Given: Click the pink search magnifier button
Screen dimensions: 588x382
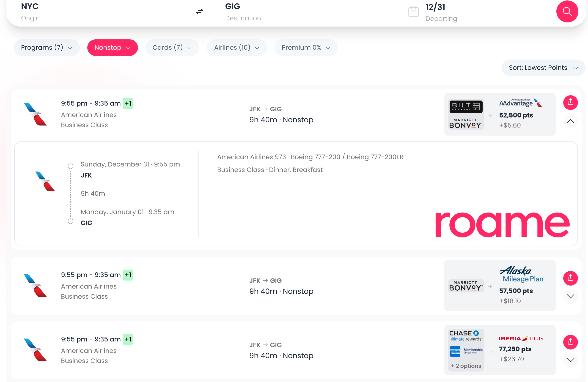Looking at the screenshot, I should pyautogui.click(x=567, y=11).
